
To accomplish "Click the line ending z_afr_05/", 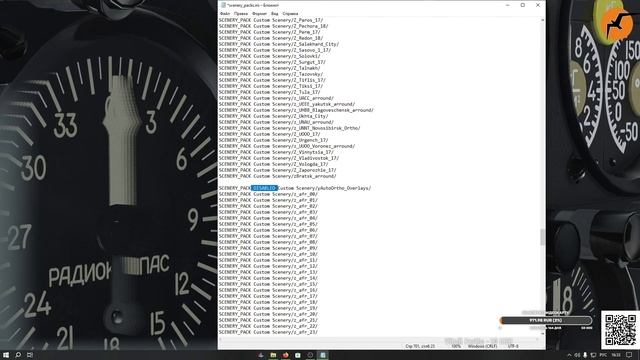I will click(268, 224).
